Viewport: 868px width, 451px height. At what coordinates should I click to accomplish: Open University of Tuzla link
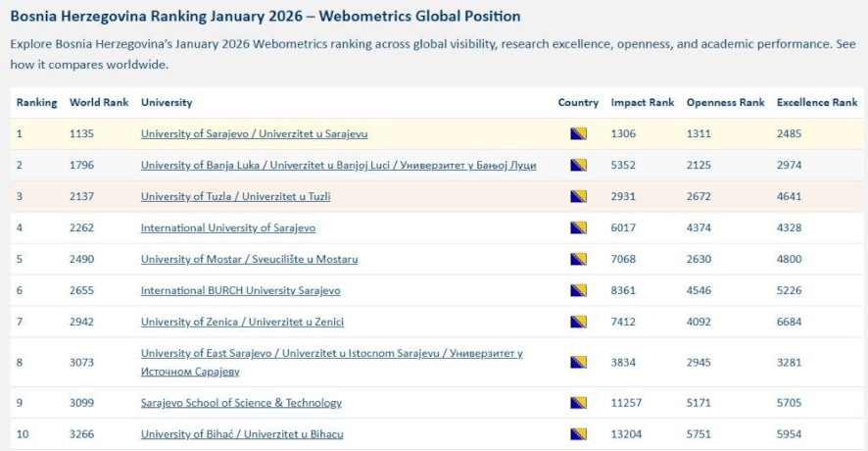click(235, 197)
